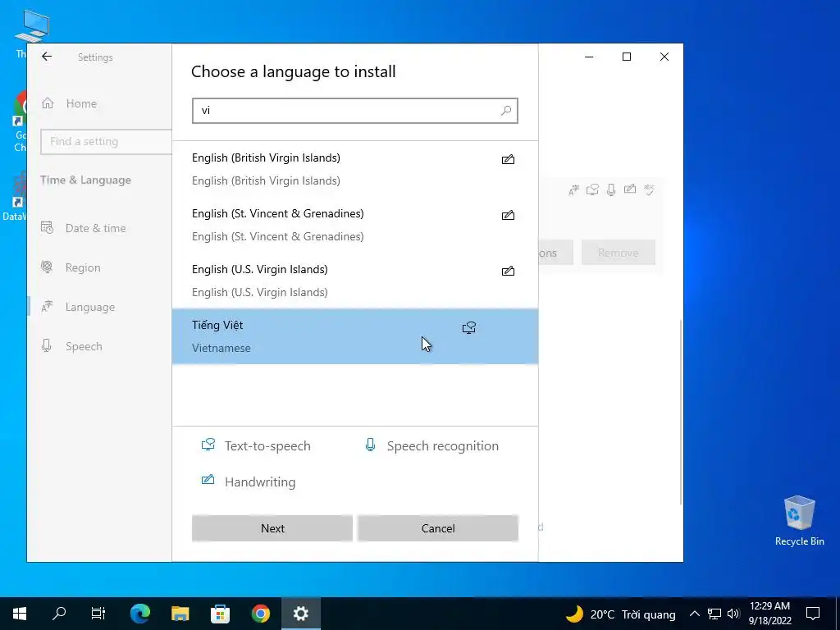This screenshot has width=840, height=630.
Task: Select the Recycle Bin desktop icon
Action: click(799, 521)
